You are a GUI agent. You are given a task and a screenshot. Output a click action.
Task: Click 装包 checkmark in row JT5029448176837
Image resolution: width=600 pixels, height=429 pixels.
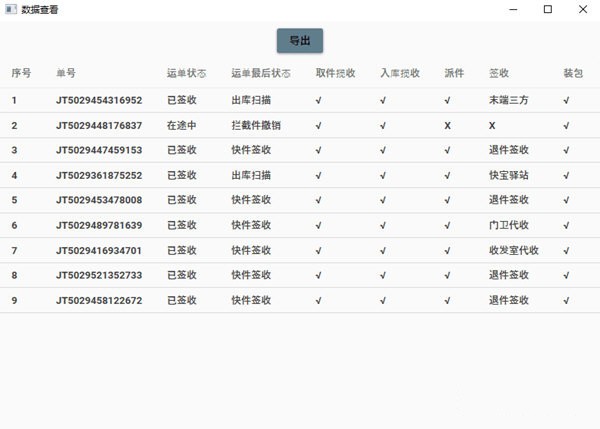[x=566, y=126]
